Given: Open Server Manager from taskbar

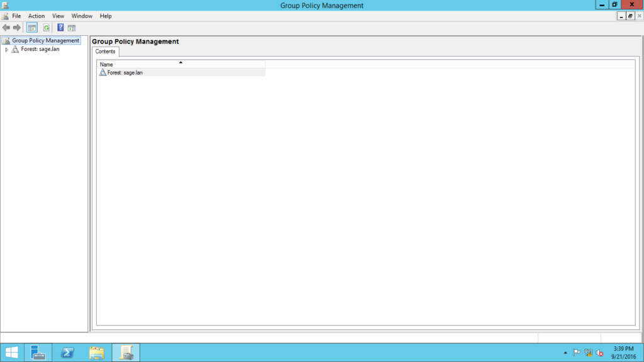Looking at the screenshot, I should [x=38, y=353].
